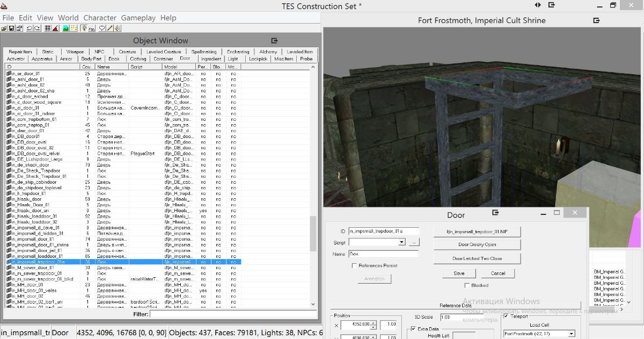
Task: Click the door icon beside in_MH_door_02
Action: point(8,296)
